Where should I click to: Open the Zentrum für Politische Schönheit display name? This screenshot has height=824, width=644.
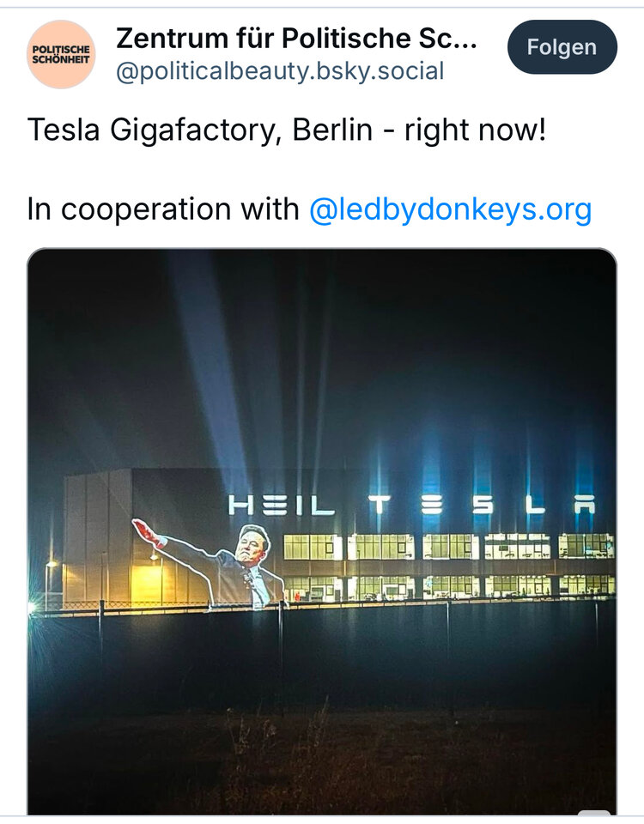[296, 39]
